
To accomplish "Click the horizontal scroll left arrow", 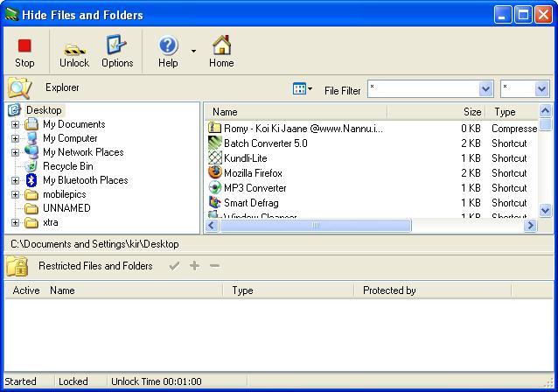I will pyautogui.click(x=212, y=226).
